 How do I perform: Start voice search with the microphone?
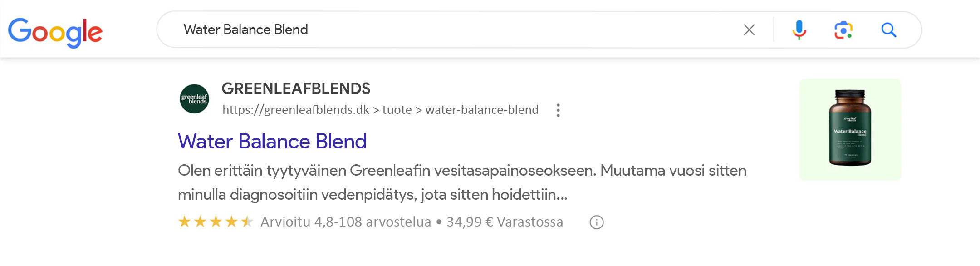coord(799,30)
